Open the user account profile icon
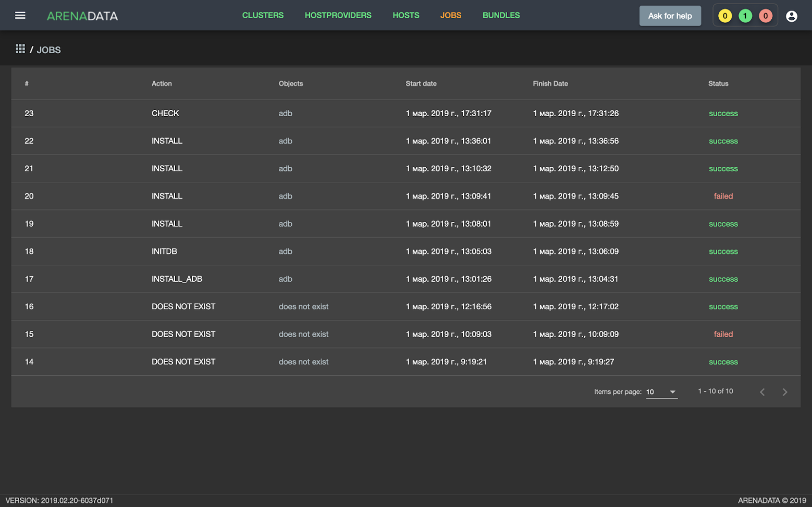Screen dimensions: 812x507 click(791, 16)
